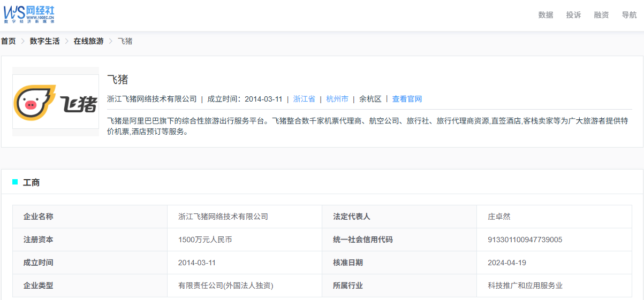Go to 数字生活 breadcrumb
The width and height of the screenshot is (644, 300).
tap(45, 41)
